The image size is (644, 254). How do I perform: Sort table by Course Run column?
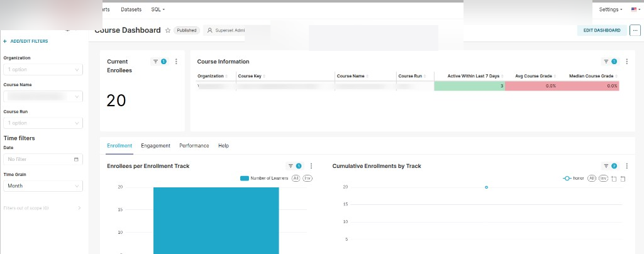coord(413,76)
